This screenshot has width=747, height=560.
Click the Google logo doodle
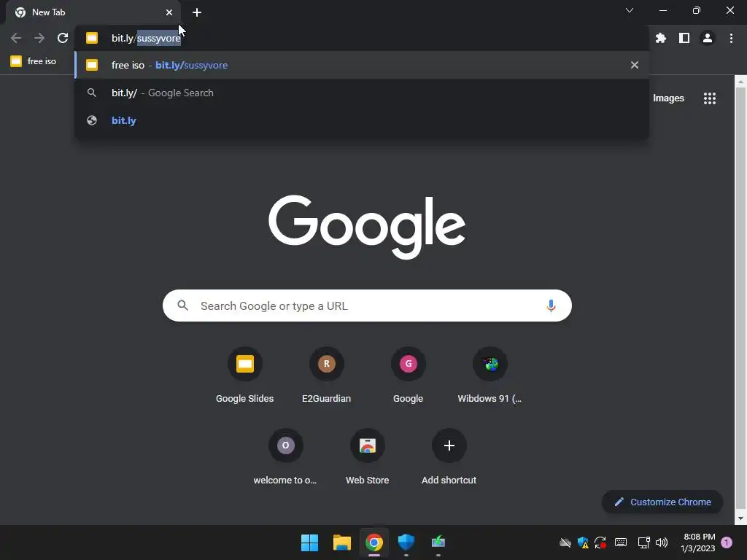pos(367,227)
